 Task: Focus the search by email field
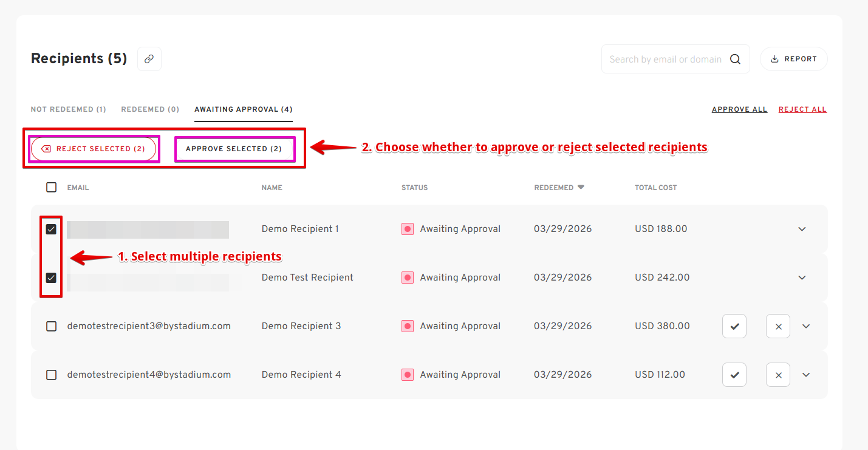665,59
